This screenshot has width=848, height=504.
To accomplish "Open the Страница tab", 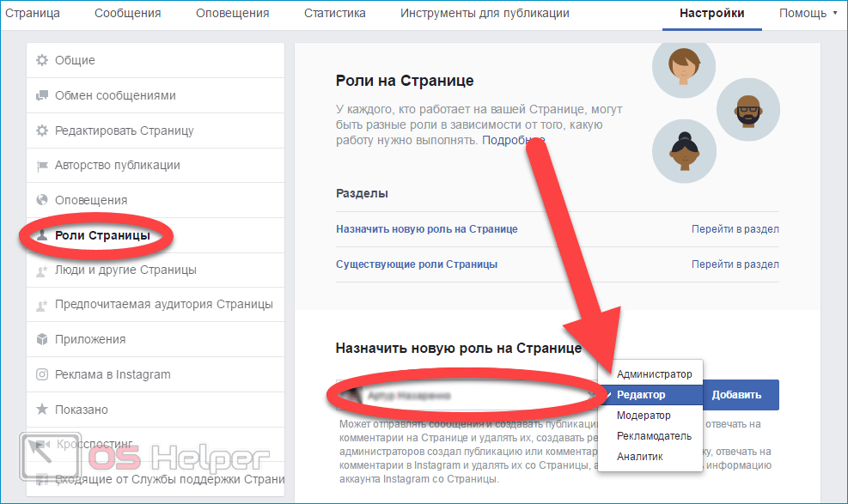I will (33, 13).
